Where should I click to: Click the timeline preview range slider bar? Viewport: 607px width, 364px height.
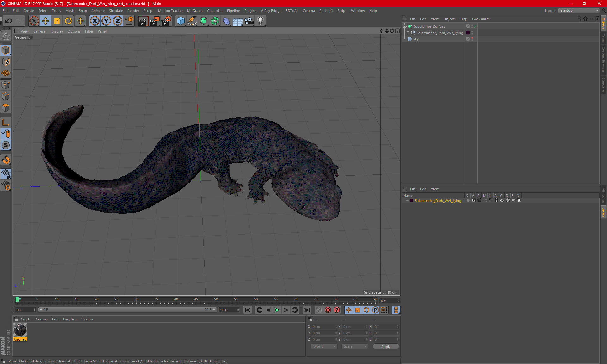point(127,310)
